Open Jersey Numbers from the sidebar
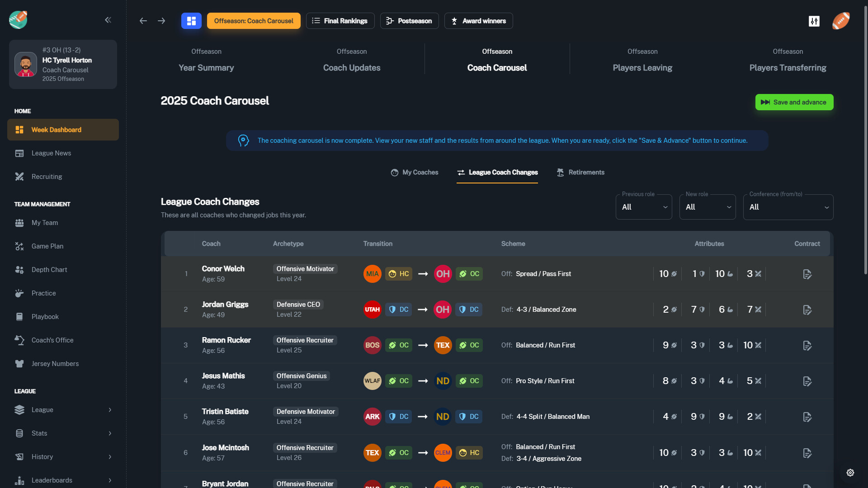The height and width of the screenshot is (488, 868). coord(55,363)
